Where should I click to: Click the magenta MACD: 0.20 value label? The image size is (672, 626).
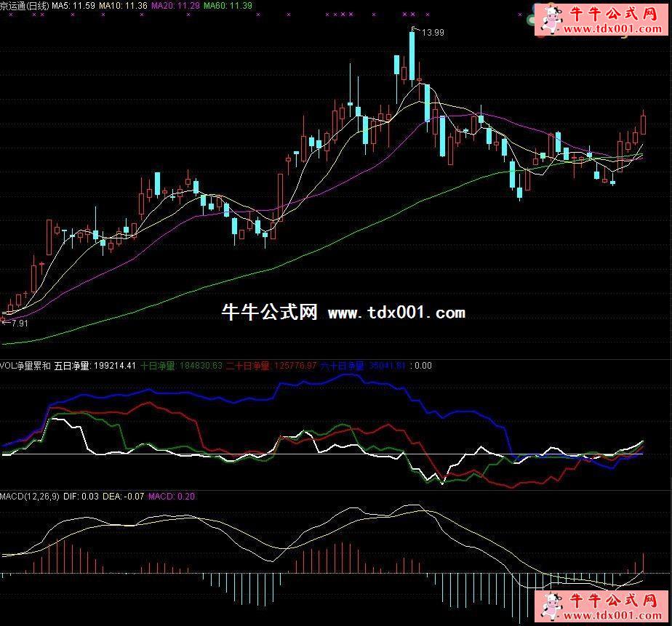[x=172, y=496]
